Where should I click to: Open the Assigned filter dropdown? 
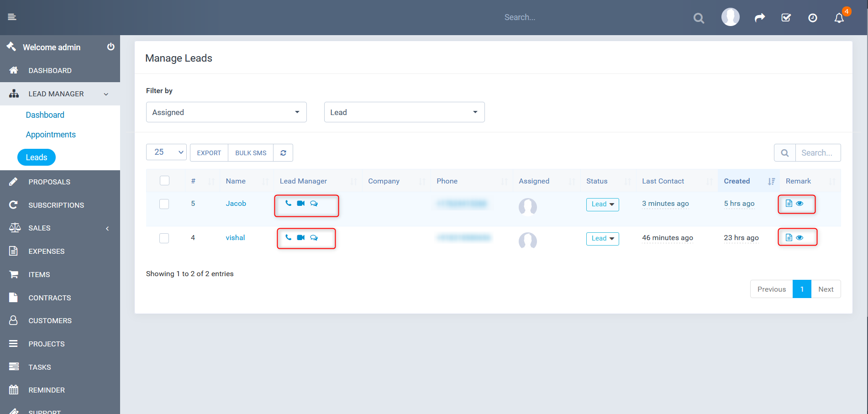(226, 112)
